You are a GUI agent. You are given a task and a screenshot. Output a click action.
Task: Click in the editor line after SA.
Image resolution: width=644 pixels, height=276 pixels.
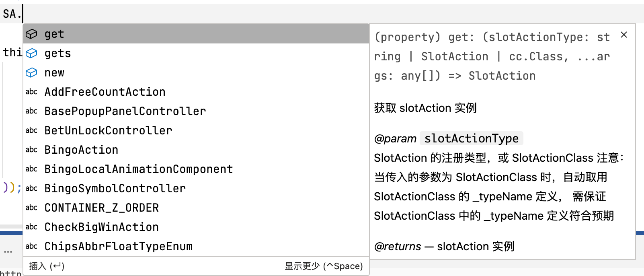pos(161,14)
